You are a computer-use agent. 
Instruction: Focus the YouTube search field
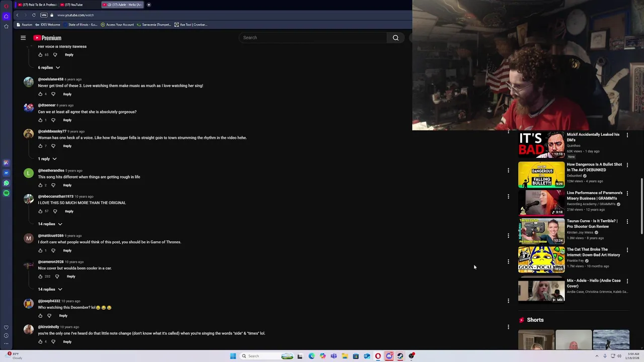click(313, 38)
